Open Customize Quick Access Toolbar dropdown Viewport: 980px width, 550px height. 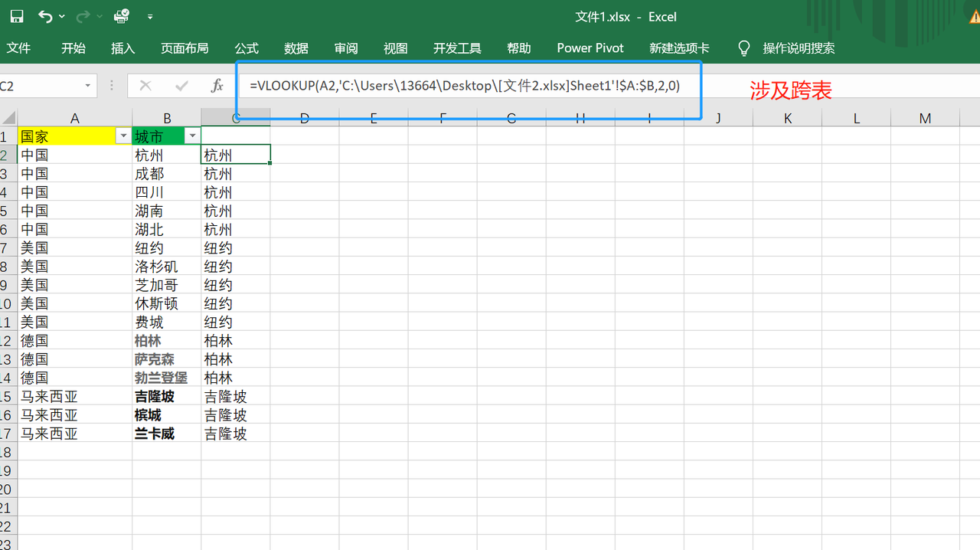150,16
